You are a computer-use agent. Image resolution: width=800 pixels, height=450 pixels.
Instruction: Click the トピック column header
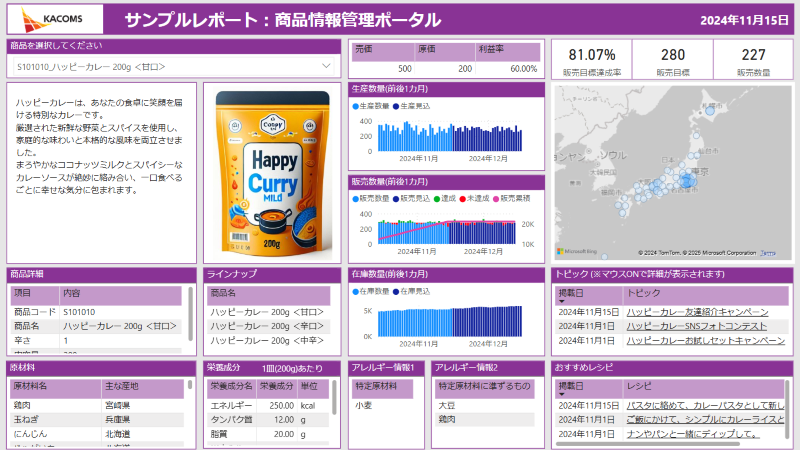coord(706,295)
